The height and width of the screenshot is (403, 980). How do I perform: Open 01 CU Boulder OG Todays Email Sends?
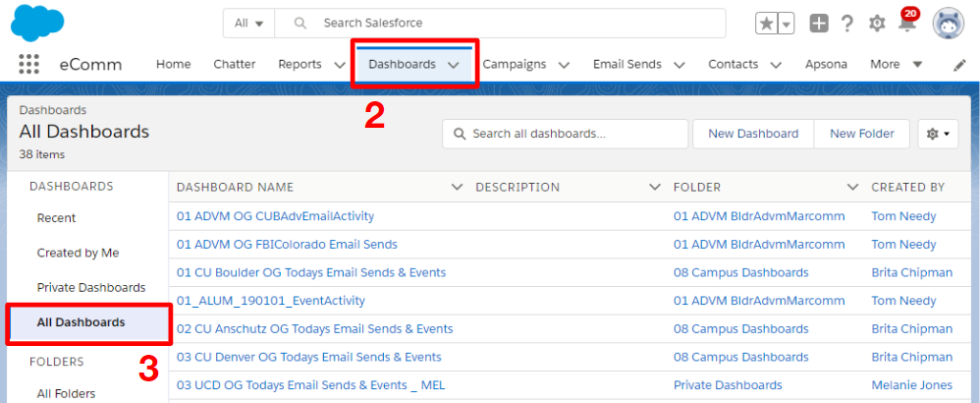pyautogui.click(x=311, y=273)
